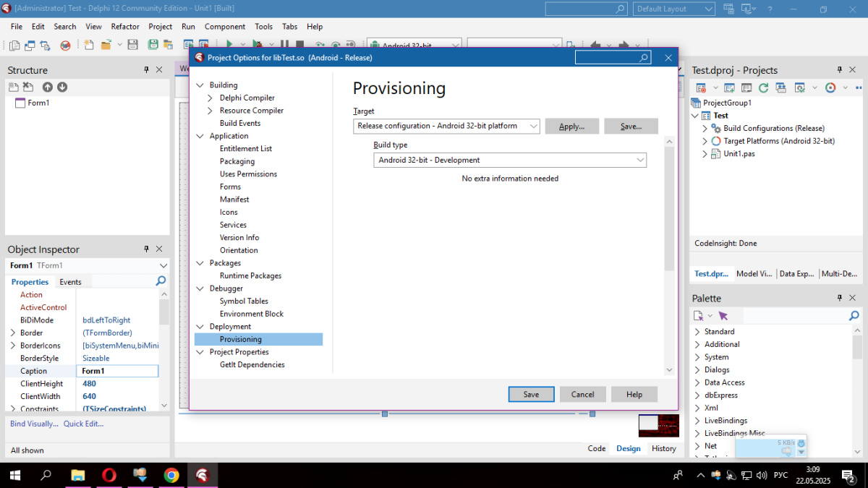Click green Refresh icon in Projects toolbar
The image size is (868, 488).
coord(764,87)
